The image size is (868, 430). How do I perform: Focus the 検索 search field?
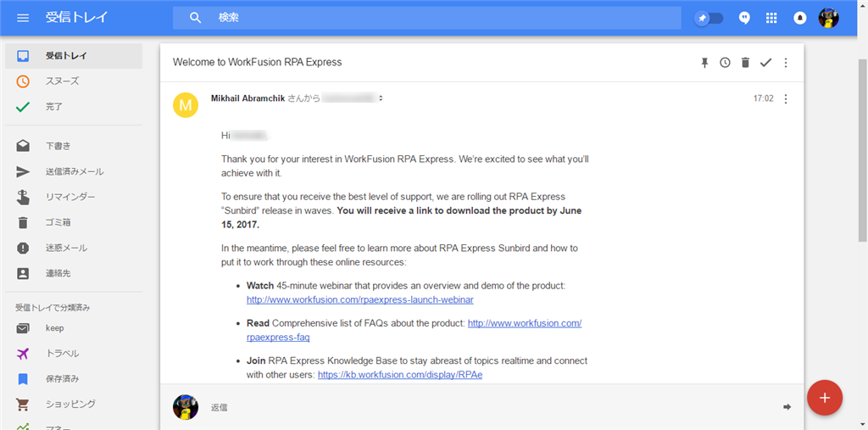pyautogui.click(x=427, y=19)
